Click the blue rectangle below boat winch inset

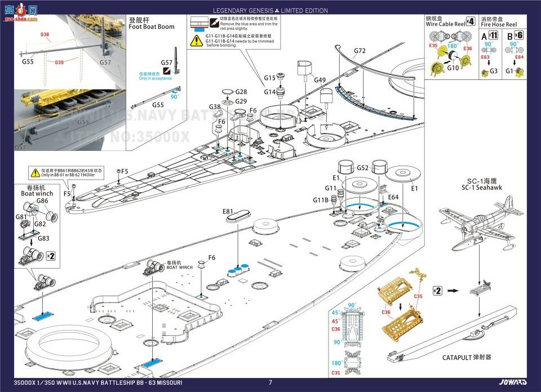(x=42, y=317)
